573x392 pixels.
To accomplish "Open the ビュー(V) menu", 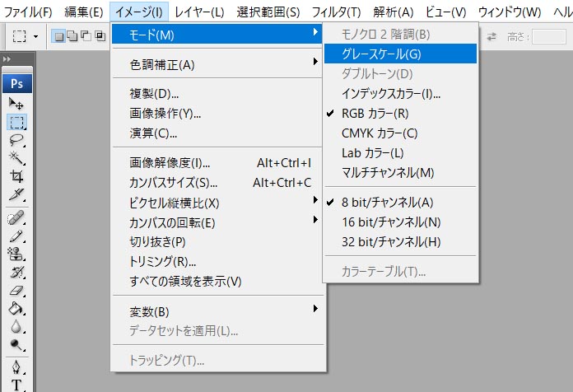I will coord(446,12).
